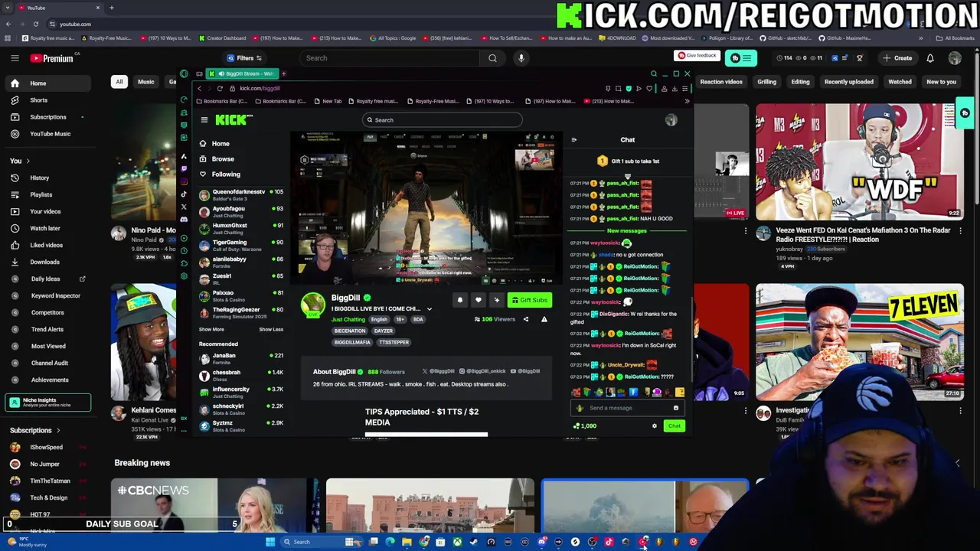Share the BiggDill stream
The image size is (980, 551).
tap(526, 319)
